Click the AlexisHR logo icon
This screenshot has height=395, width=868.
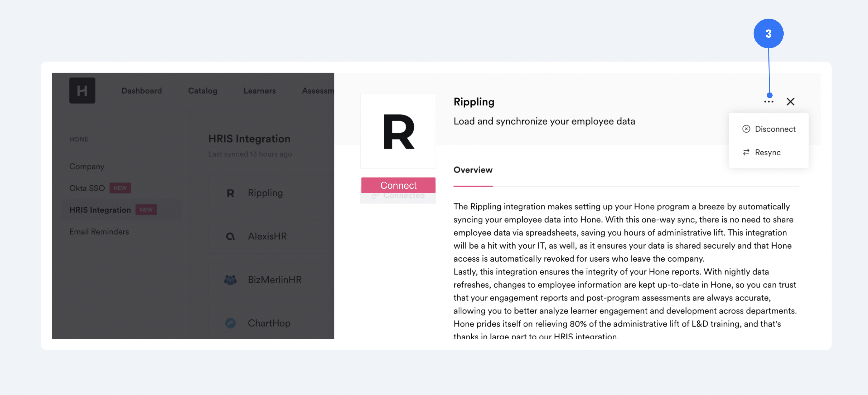point(230,236)
